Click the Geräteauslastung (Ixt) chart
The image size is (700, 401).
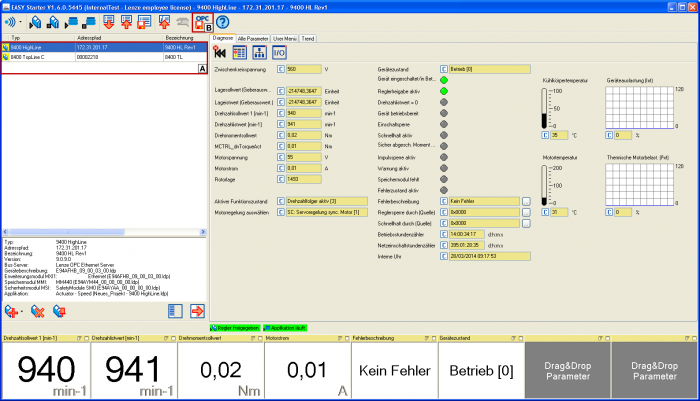[639, 108]
